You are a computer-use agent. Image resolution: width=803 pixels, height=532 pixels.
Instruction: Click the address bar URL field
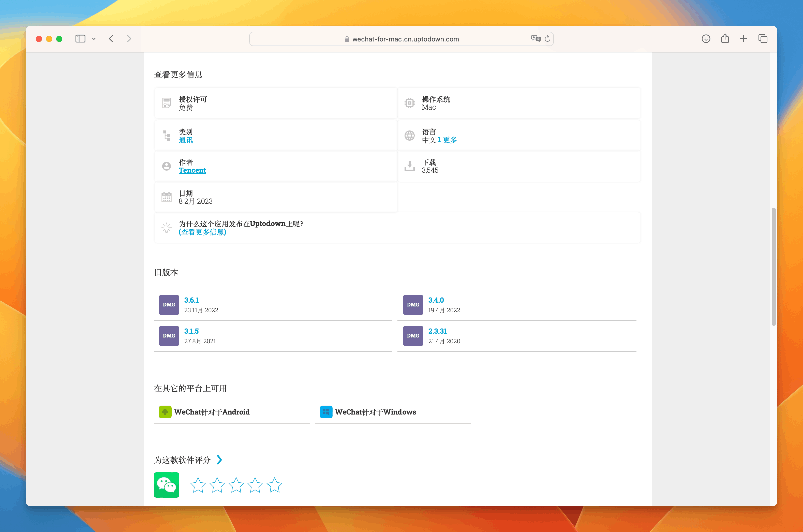pyautogui.click(x=401, y=39)
